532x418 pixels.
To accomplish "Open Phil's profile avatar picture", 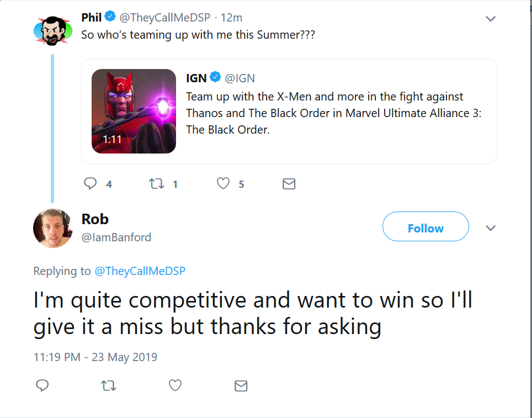I will (x=53, y=30).
